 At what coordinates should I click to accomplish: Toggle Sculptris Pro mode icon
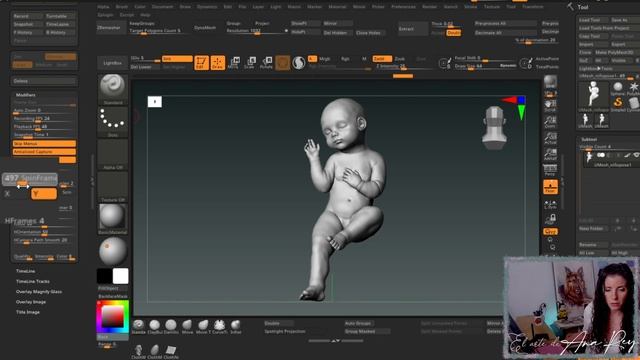coord(299,62)
